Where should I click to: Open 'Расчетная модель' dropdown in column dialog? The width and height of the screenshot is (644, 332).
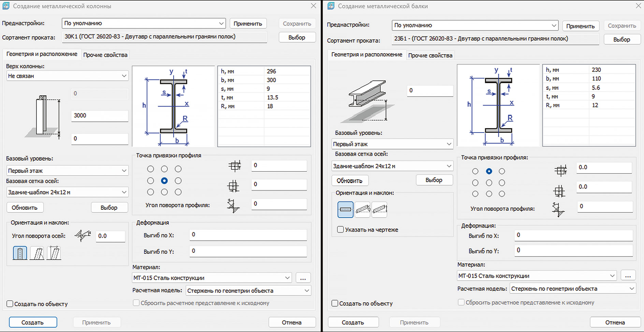(248, 291)
